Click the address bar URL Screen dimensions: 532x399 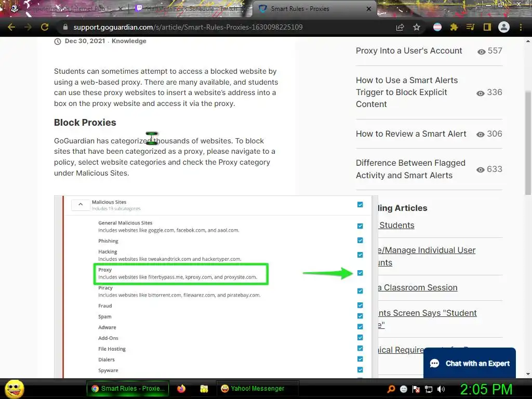pyautogui.click(x=188, y=27)
